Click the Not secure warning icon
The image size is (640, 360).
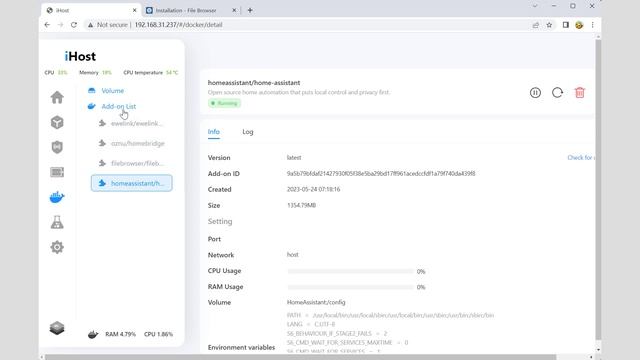91,25
